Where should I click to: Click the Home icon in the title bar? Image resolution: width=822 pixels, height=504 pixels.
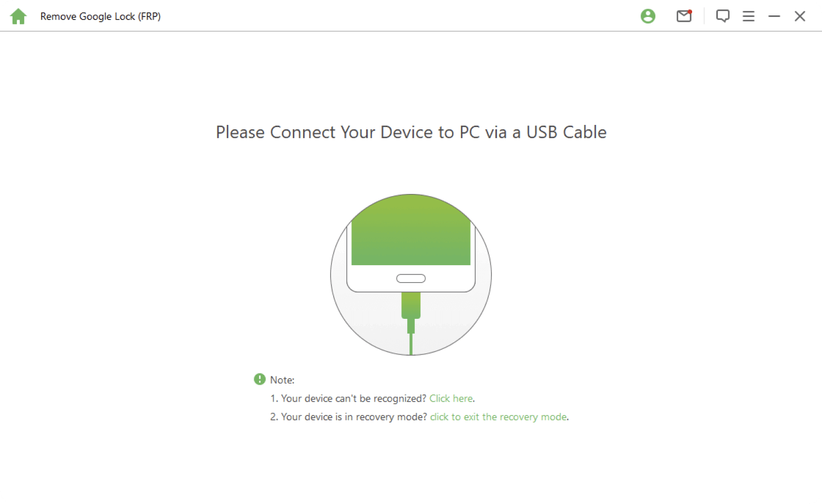pos(18,16)
